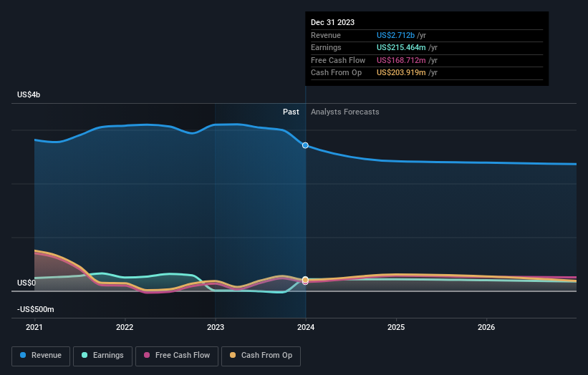Click the 2021 x-axis label
Image resolution: width=588 pixels, height=375 pixels.
pos(34,327)
